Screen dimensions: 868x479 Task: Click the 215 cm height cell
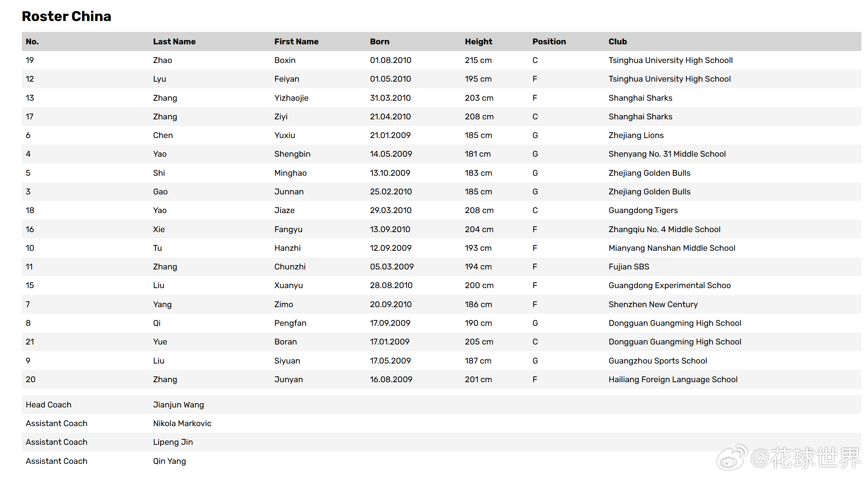pos(478,60)
